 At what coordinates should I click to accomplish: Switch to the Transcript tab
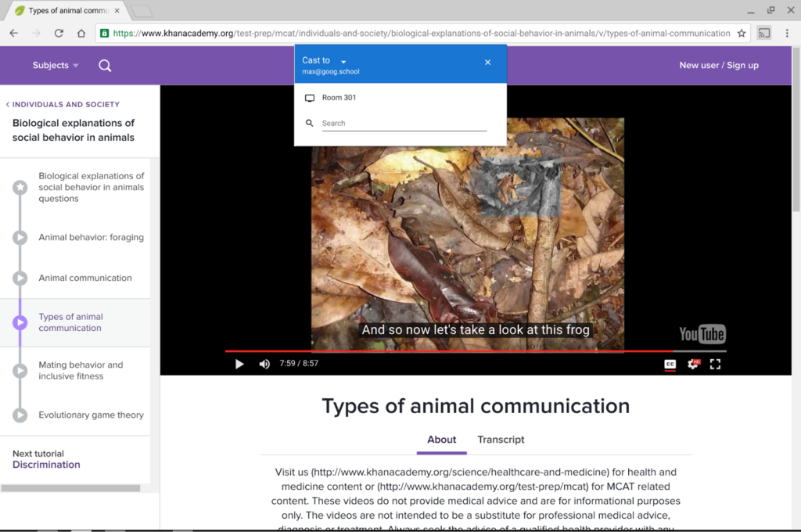pos(501,440)
